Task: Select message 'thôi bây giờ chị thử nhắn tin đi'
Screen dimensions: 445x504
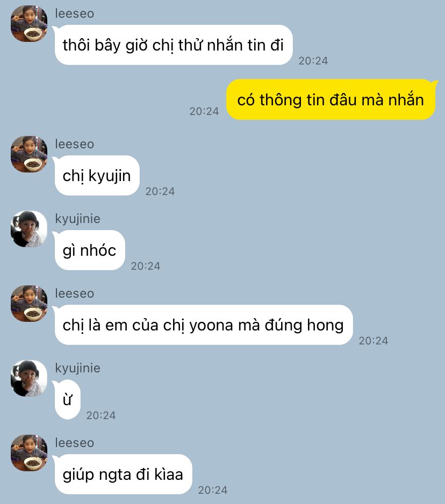Action: click(x=173, y=45)
